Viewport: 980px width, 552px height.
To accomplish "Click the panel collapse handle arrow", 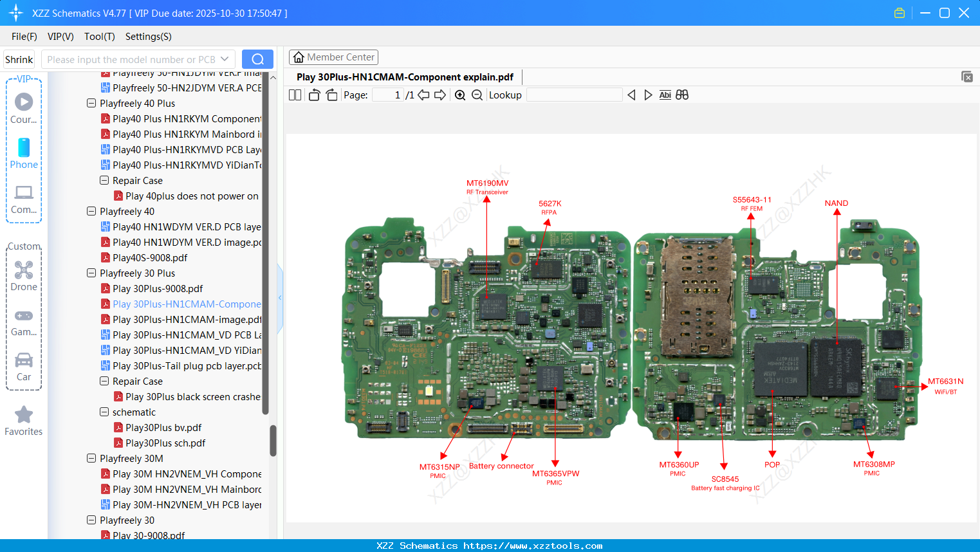I will pos(280,298).
